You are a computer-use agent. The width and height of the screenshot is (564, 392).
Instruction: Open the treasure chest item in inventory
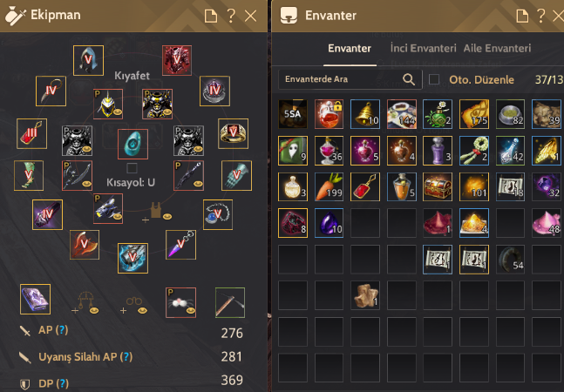pyautogui.click(x=438, y=186)
